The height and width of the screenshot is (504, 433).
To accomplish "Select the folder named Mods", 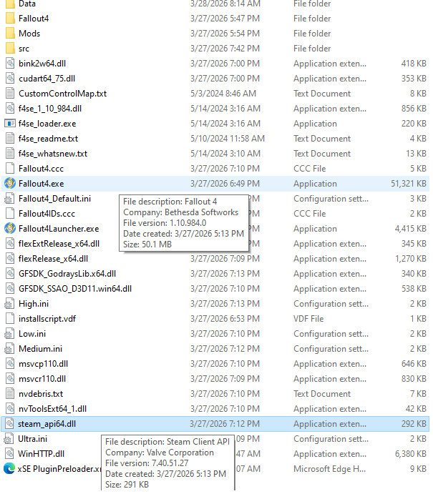I will pos(29,34).
